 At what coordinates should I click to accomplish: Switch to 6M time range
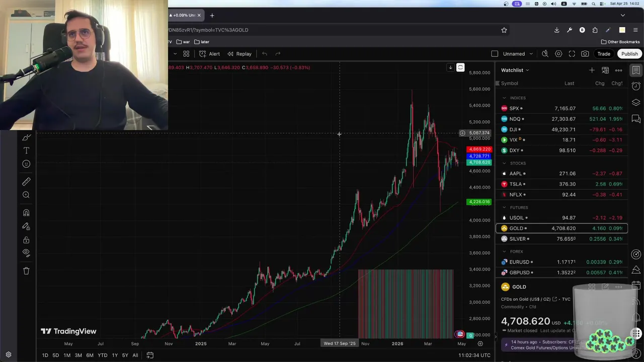pos(90,355)
